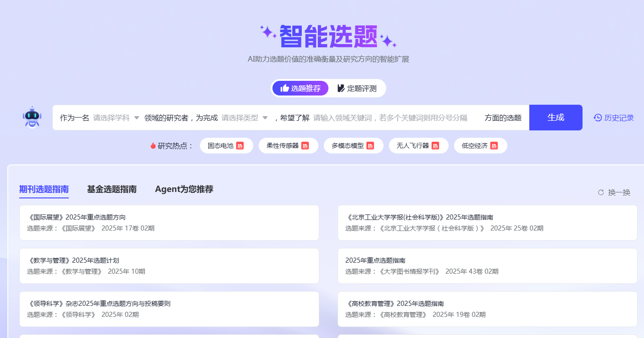The height and width of the screenshot is (338, 644).
Task: Click source text 《教学与管理》 2025年 10期
Action: pos(86,271)
